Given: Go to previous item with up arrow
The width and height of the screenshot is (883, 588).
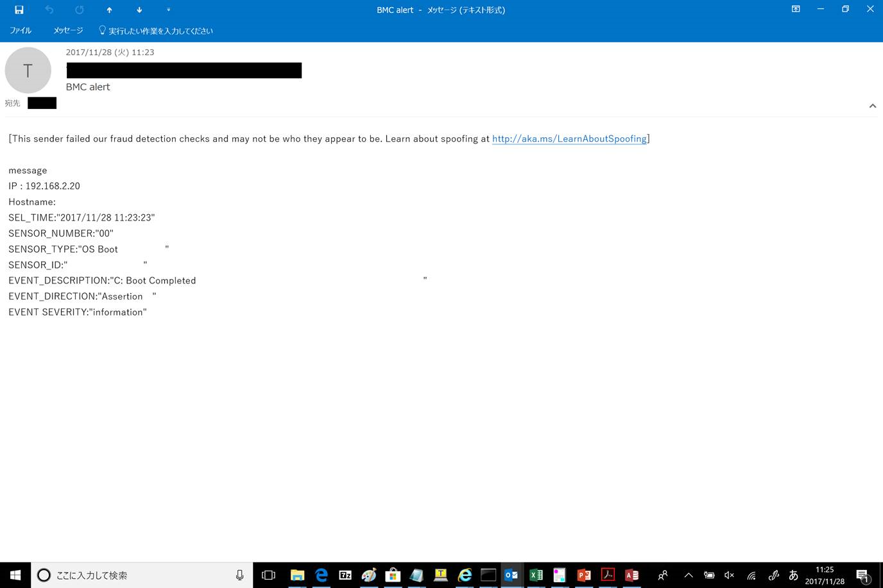Looking at the screenshot, I should coord(109,10).
